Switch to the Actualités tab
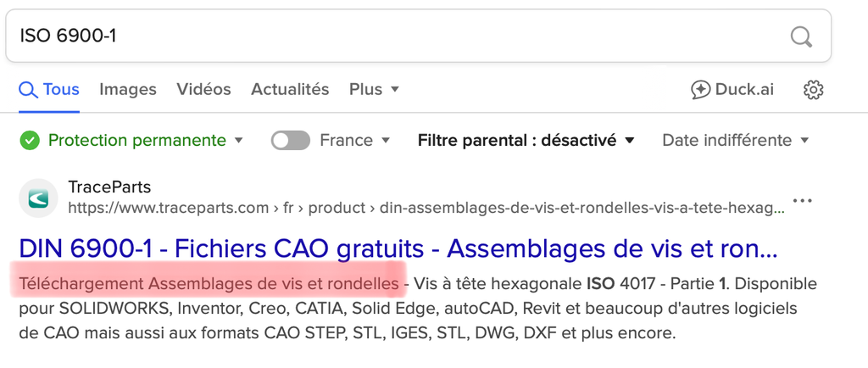This screenshot has width=868, height=368. tap(290, 90)
